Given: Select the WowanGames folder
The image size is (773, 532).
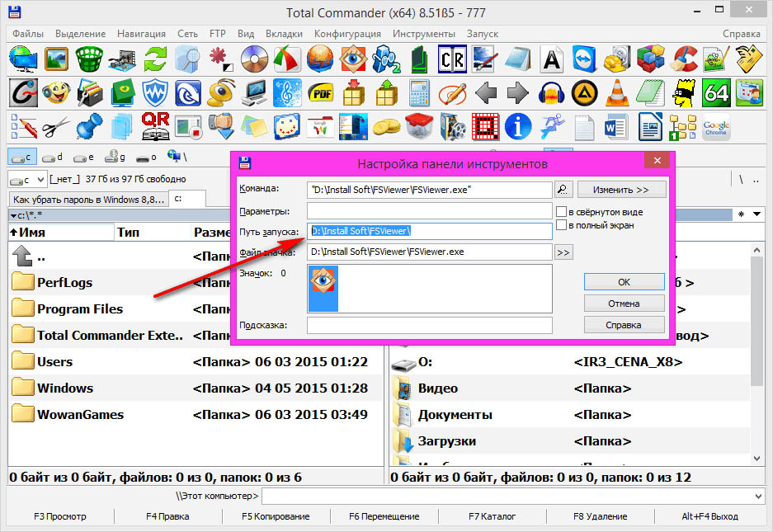Looking at the screenshot, I should 80,415.
